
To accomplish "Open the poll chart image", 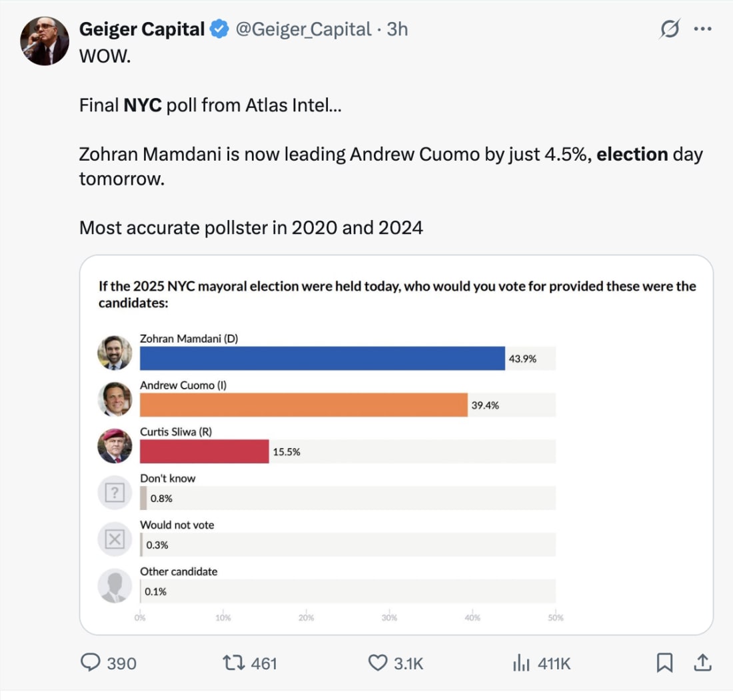I will click(x=396, y=445).
